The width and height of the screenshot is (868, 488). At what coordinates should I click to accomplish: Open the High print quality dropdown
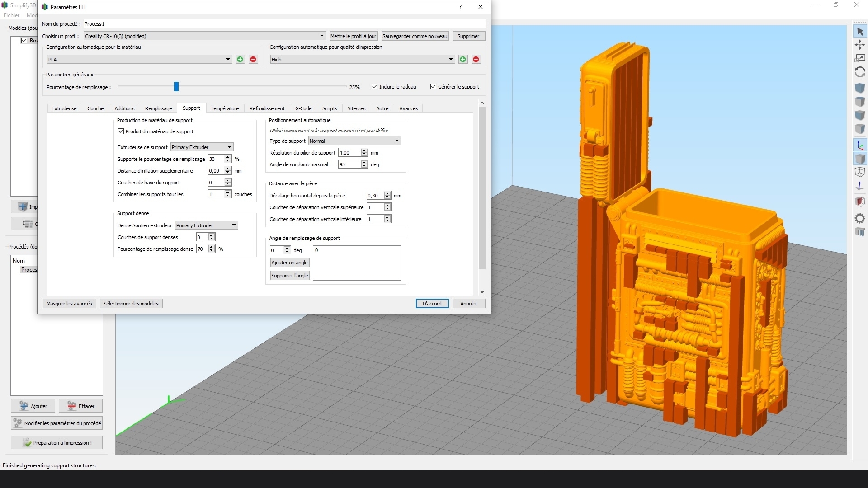point(362,59)
